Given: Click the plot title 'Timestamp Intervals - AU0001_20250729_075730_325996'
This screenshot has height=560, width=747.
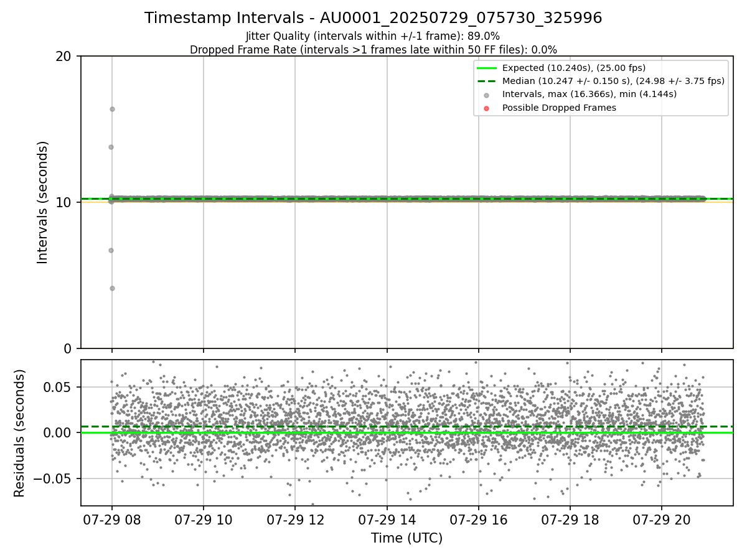Looking at the screenshot, I should click(373, 18).
